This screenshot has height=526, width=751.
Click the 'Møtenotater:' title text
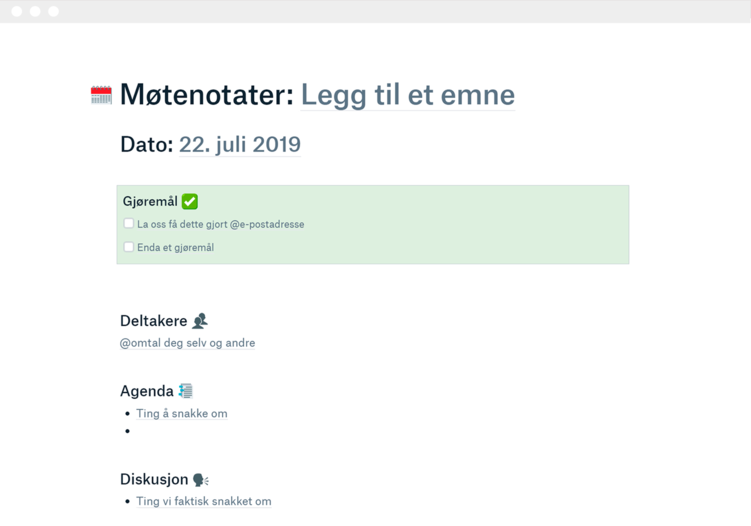click(x=206, y=95)
